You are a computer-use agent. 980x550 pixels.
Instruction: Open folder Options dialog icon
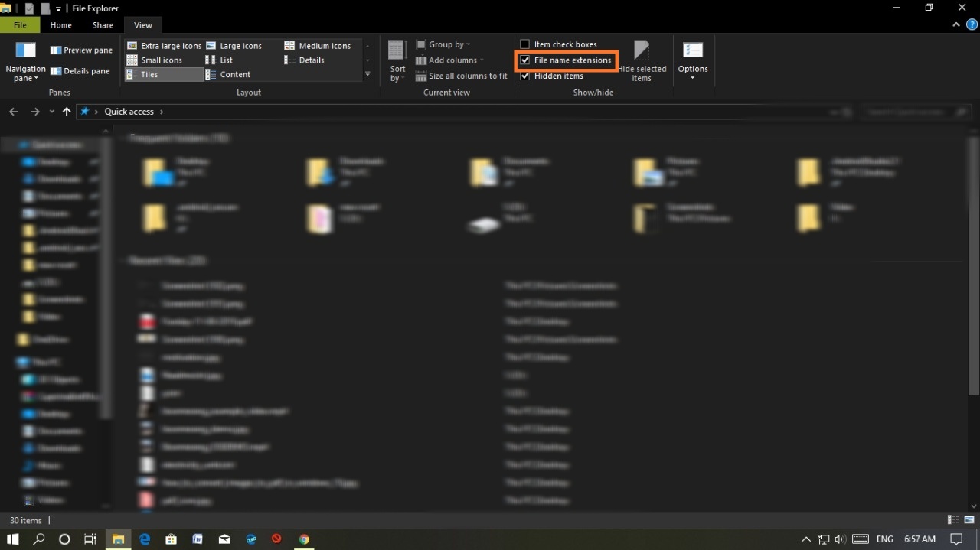point(693,51)
